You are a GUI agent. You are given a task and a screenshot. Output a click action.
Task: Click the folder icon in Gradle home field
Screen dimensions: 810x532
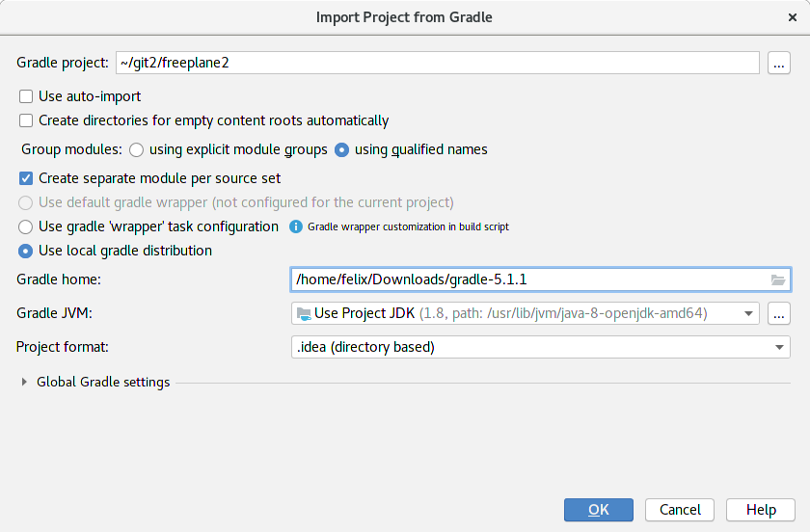(778, 279)
